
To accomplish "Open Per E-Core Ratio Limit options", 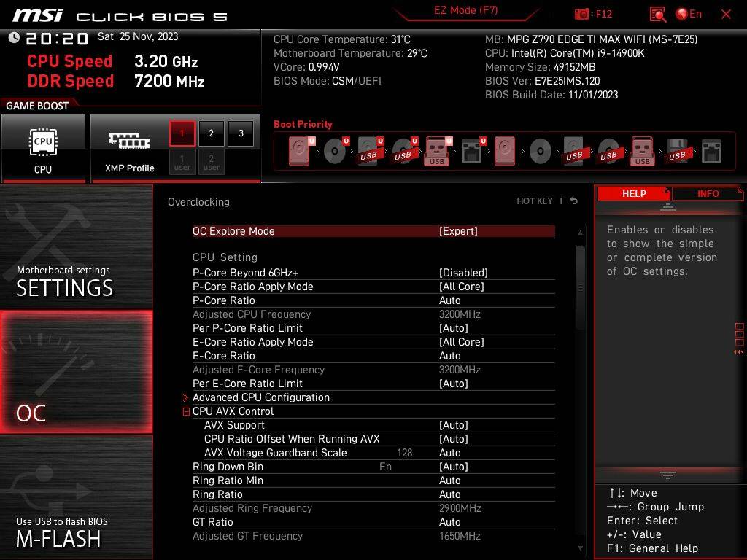I will (x=373, y=384).
